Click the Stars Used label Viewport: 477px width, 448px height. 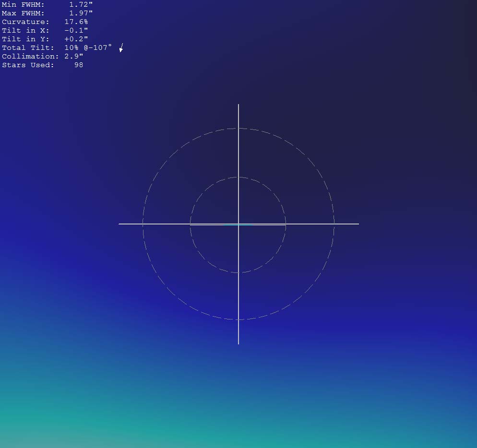(x=28, y=65)
